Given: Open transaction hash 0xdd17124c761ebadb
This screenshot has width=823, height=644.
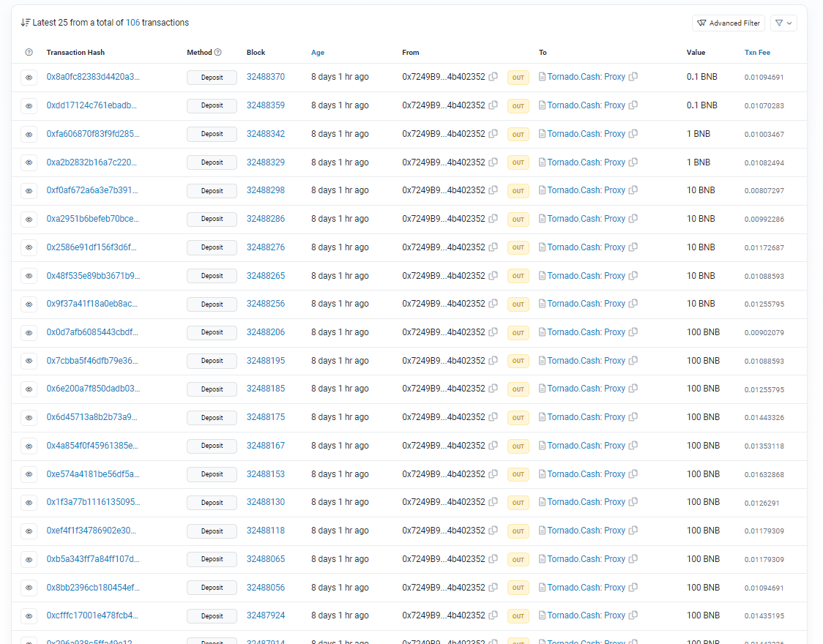Looking at the screenshot, I should pos(93,105).
